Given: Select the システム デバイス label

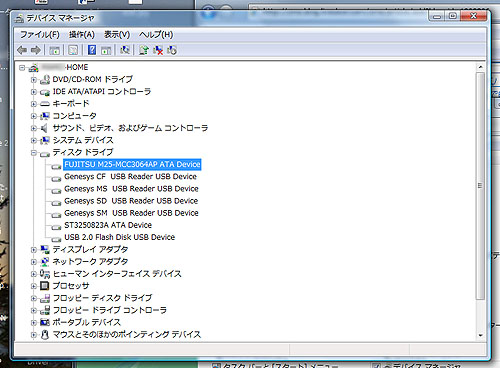Looking at the screenshot, I should [x=83, y=140].
